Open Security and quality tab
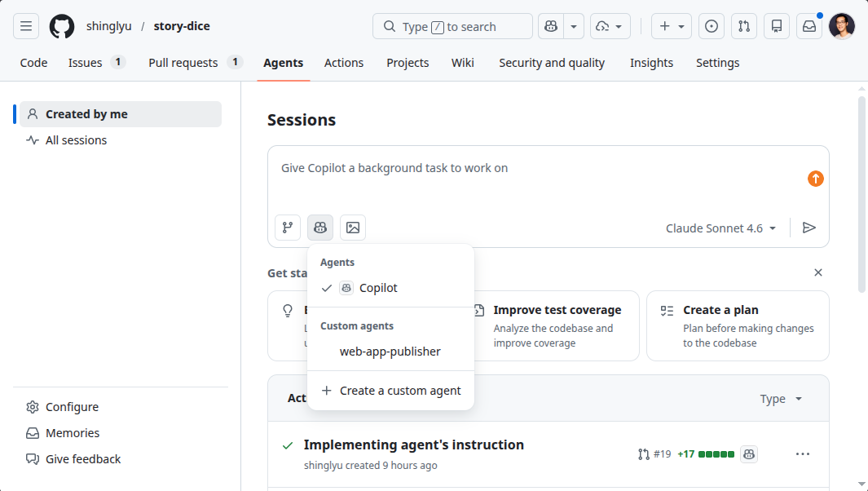 tap(551, 63)
